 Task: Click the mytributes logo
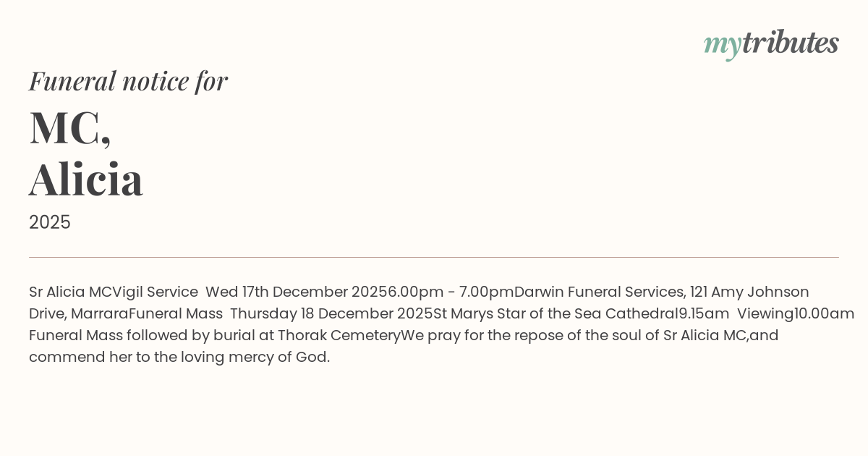pyautogui.click(x=771, y=43)
